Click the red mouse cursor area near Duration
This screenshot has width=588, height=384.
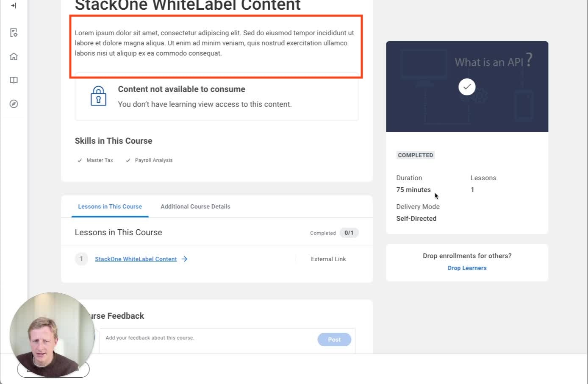[435, 195]
